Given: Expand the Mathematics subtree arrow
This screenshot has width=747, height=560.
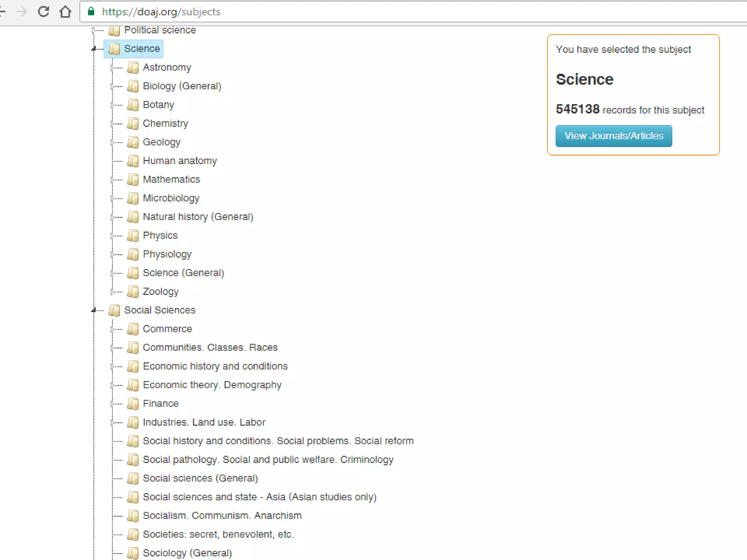Looking at the screenshot, I should (x=112, y=180).
